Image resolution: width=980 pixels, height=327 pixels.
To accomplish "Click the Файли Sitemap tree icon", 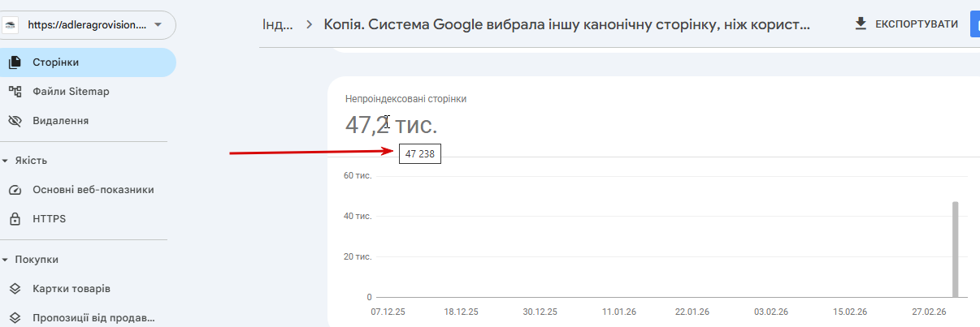I will point(15,92).
